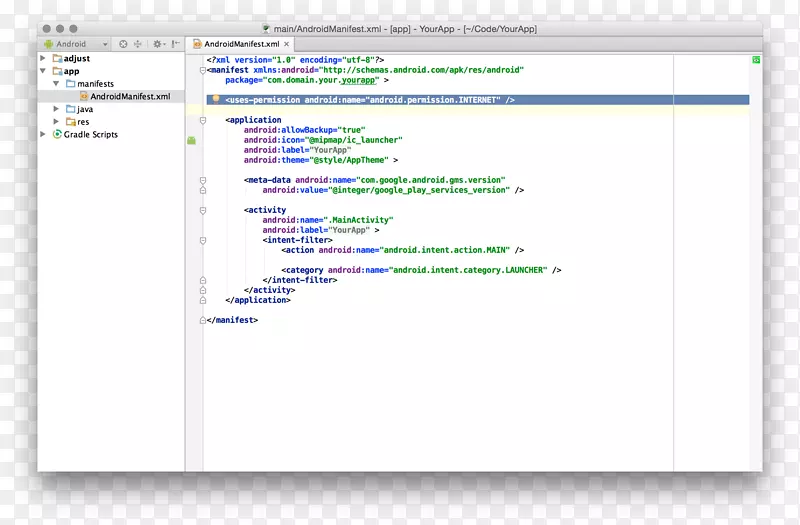Click the .MainActivity name value
Viewport: 800px width, 525px height.
358,220
